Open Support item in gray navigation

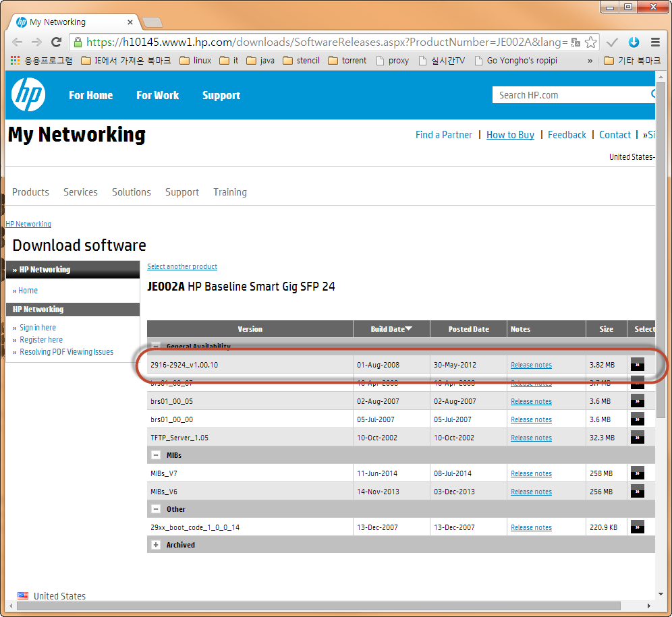coord(182,192)
